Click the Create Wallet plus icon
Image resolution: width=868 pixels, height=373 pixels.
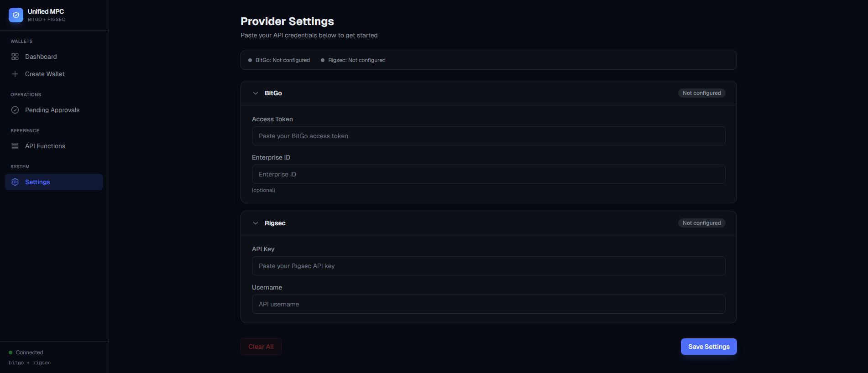coord(15,74)
